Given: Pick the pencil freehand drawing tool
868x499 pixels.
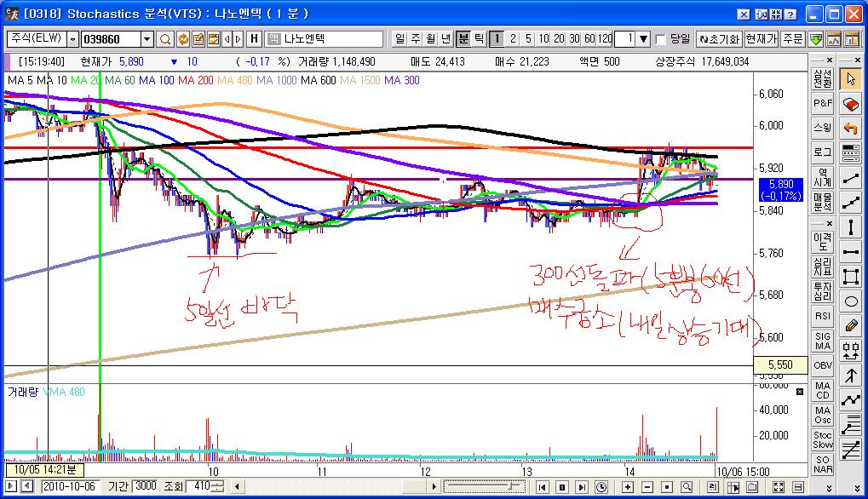Looking at the screenshot, I should 850,325.
